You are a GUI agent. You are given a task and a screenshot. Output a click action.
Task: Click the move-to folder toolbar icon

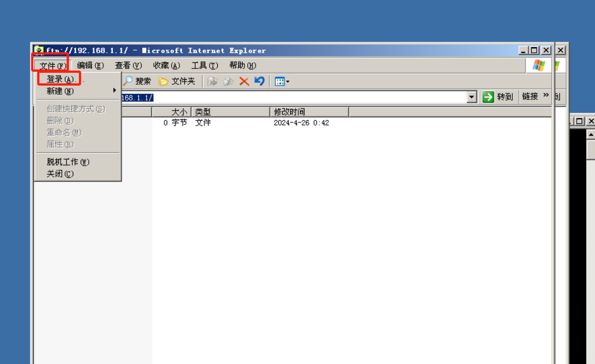click(x=212, y=81)
